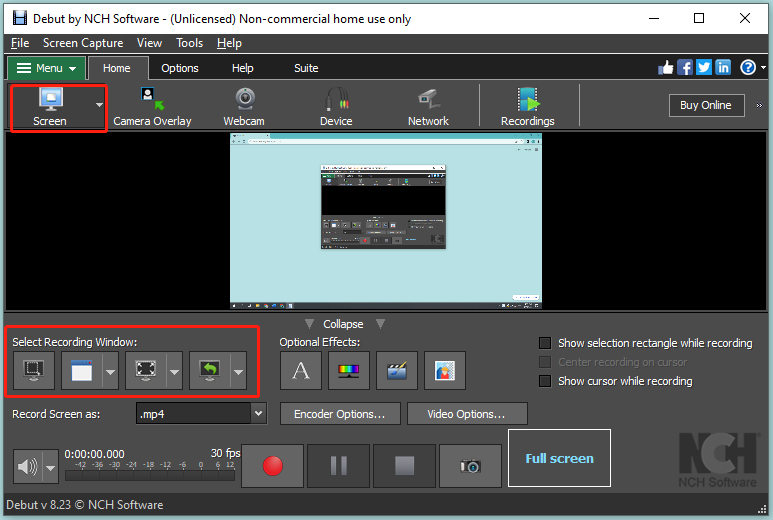Choose the previous selection recording icon
Image resolution: width=773 pixels, height=520 pixels.
pos(210,371)
